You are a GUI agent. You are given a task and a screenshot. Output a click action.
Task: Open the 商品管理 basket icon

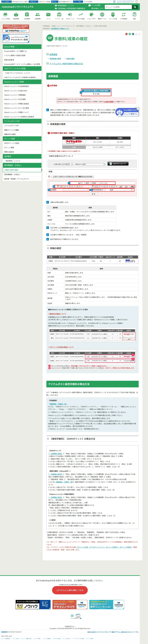click(16, 15)
